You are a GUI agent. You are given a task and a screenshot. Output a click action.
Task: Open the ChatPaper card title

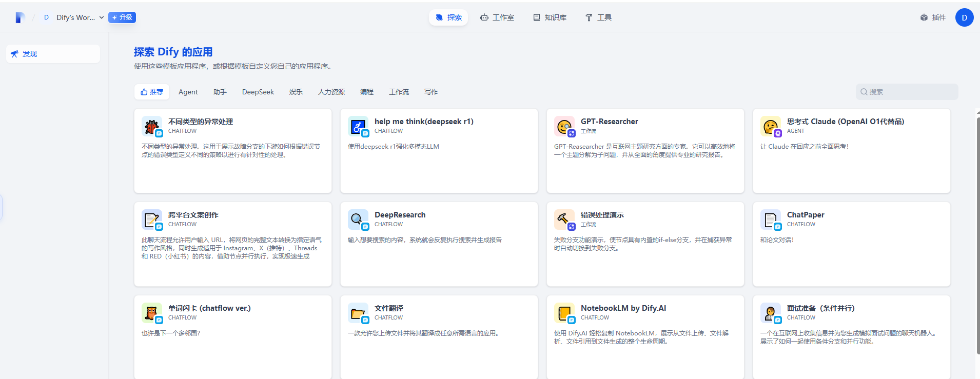[806, 215]
